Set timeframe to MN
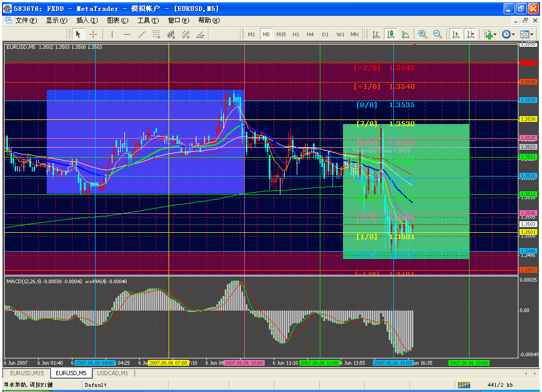This screenshot has width=542, height=392. [355, 34]
